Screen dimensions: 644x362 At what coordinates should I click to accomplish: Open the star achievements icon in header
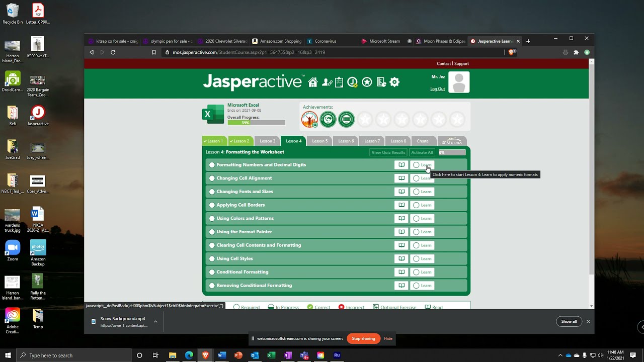coord(367,82)
